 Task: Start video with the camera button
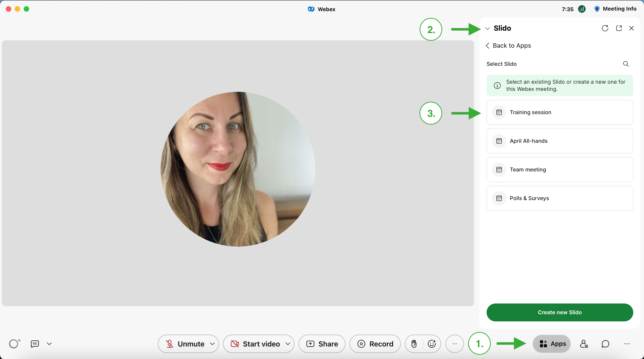tap(255, 344)
